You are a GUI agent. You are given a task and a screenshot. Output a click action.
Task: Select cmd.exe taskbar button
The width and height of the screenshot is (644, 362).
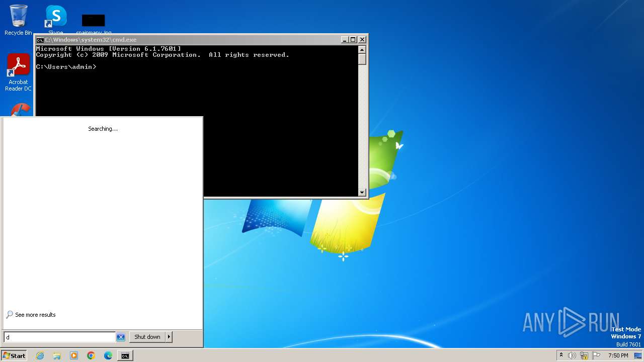pyautogui.click(x=125, y=355)
